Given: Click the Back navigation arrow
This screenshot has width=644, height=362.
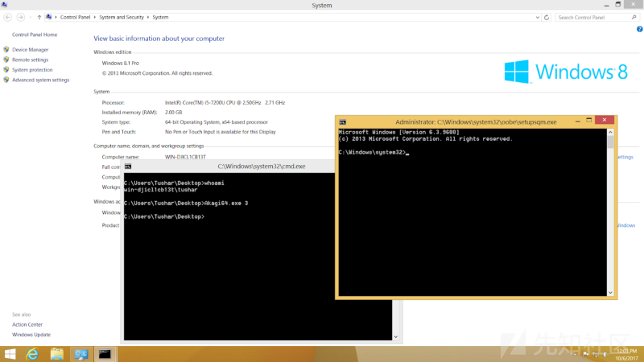Looking at the screenshot, I should click(x=8, y=17).
